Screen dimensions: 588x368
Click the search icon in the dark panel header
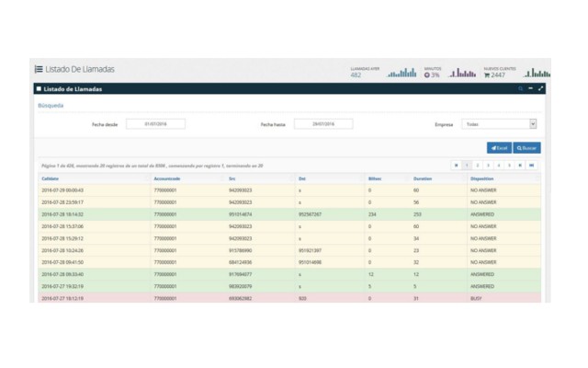coord(521,88)
